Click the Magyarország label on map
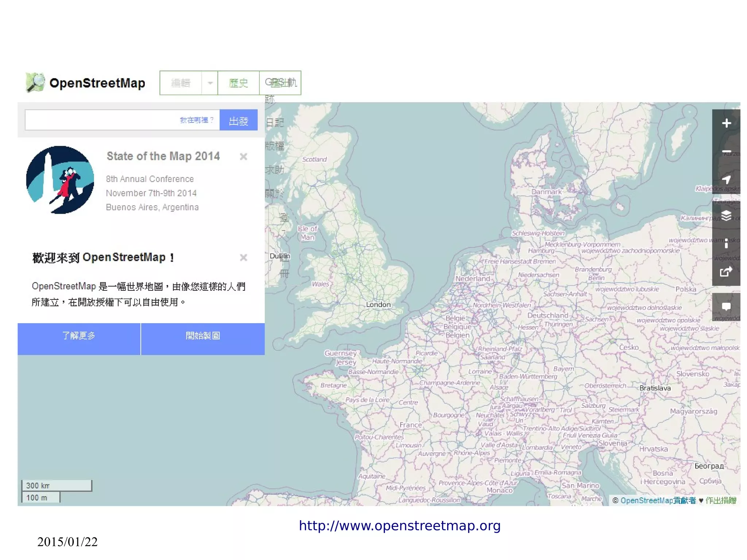 click(x=693, y=411)
